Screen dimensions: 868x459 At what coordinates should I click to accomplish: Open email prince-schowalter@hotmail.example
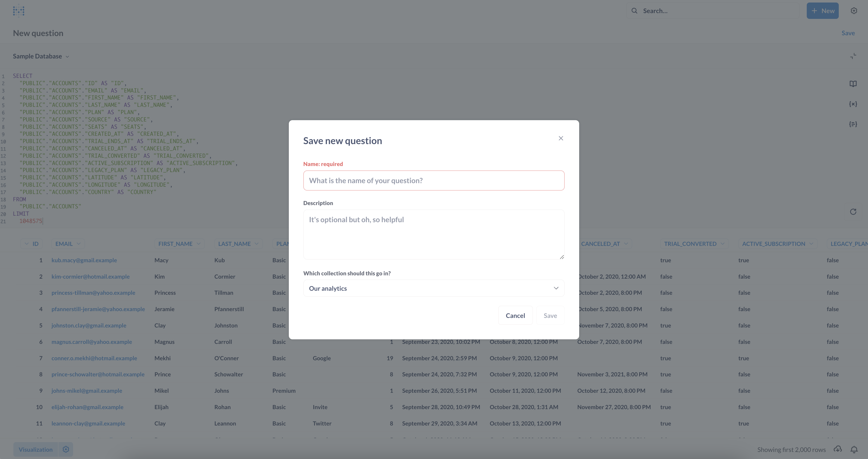tap(98, 374)
